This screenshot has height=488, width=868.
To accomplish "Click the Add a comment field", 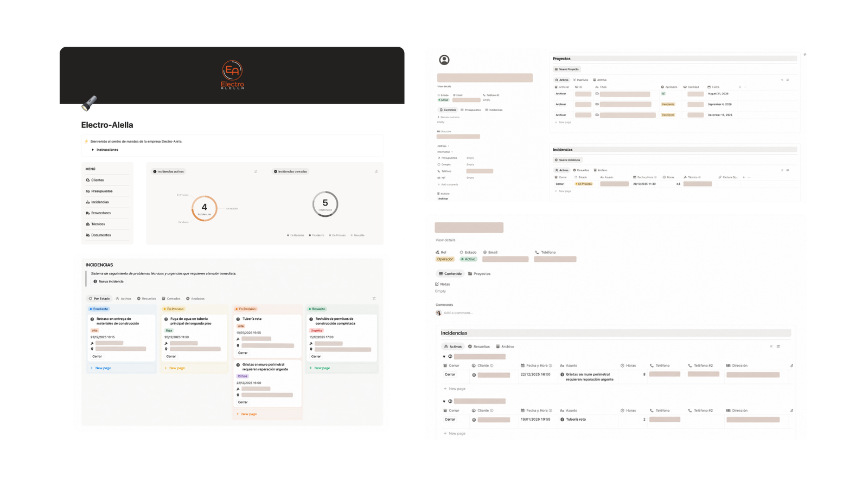I will pos(458,313).
